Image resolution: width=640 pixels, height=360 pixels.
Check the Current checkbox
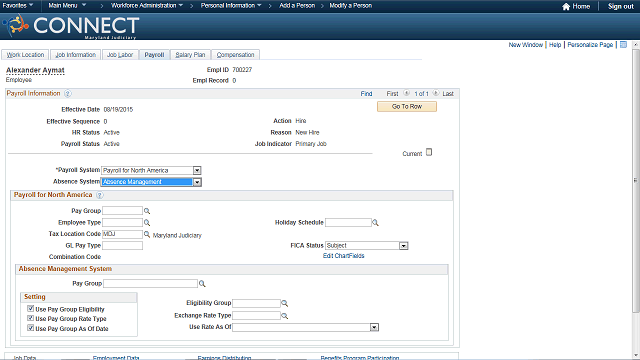pos(429,152)
